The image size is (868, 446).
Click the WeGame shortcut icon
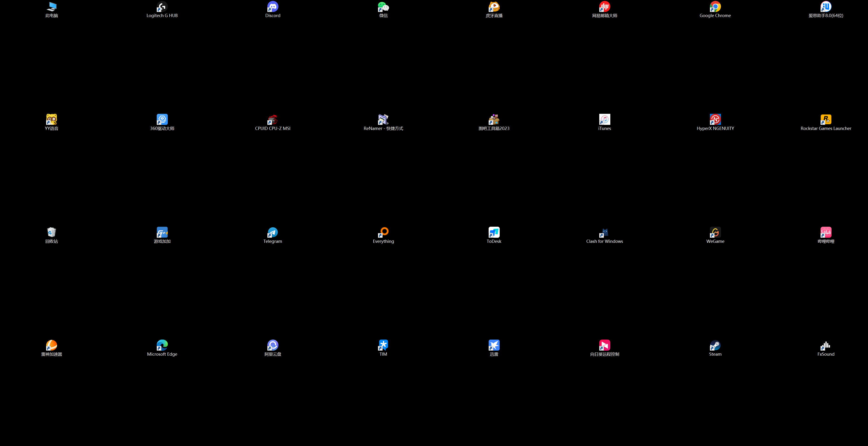tap(715, 232)
